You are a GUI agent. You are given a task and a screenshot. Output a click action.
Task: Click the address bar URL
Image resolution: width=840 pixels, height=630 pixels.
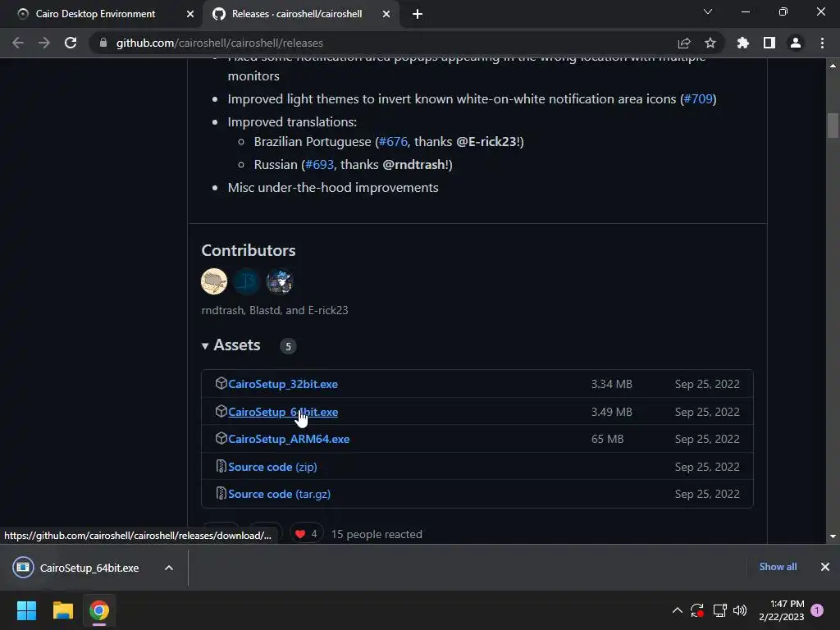[x=220, y=43]
